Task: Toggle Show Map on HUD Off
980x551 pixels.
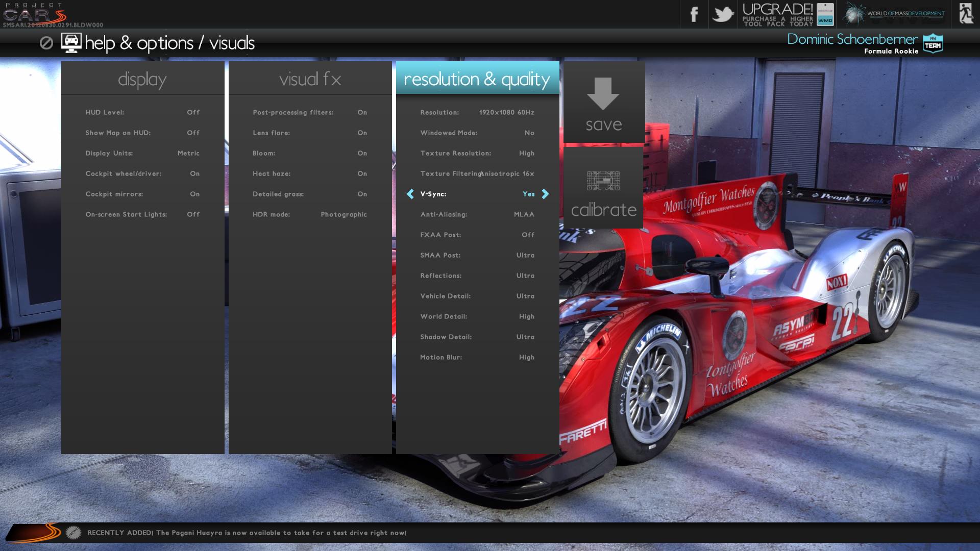Action: point(193,133)
